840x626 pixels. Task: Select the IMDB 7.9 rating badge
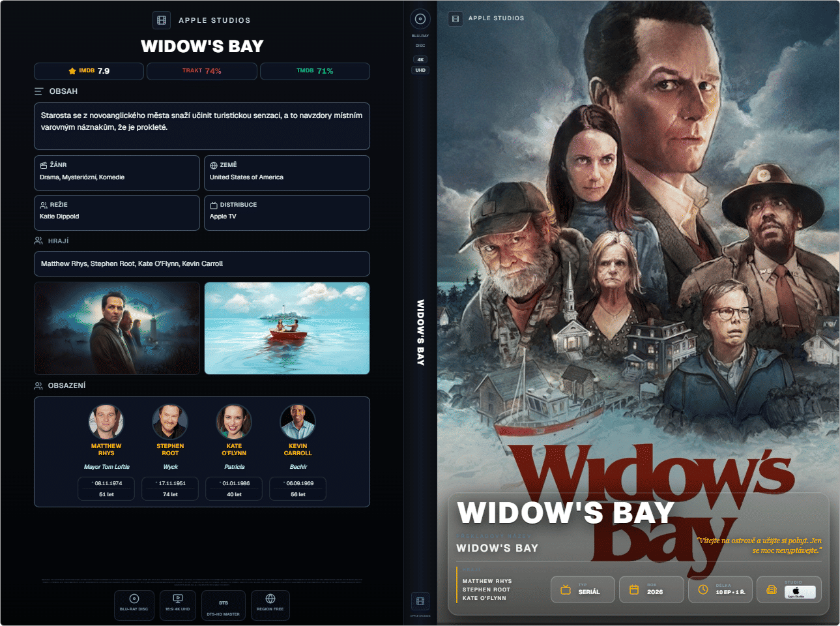point(89,71)
